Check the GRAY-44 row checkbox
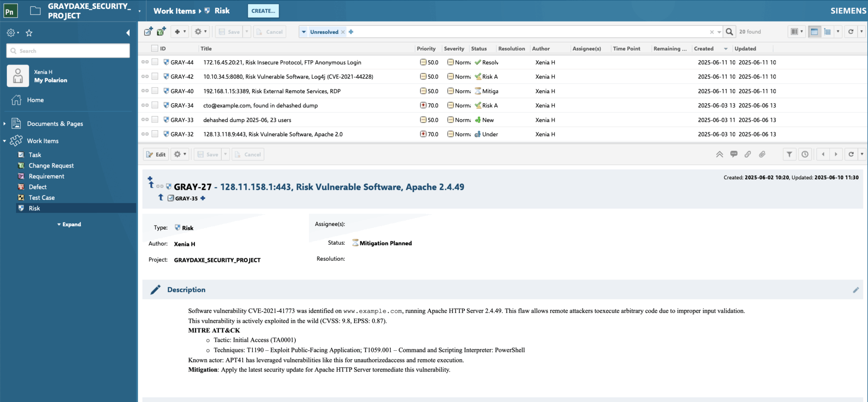Screen dimensions: 868x402 155,62
